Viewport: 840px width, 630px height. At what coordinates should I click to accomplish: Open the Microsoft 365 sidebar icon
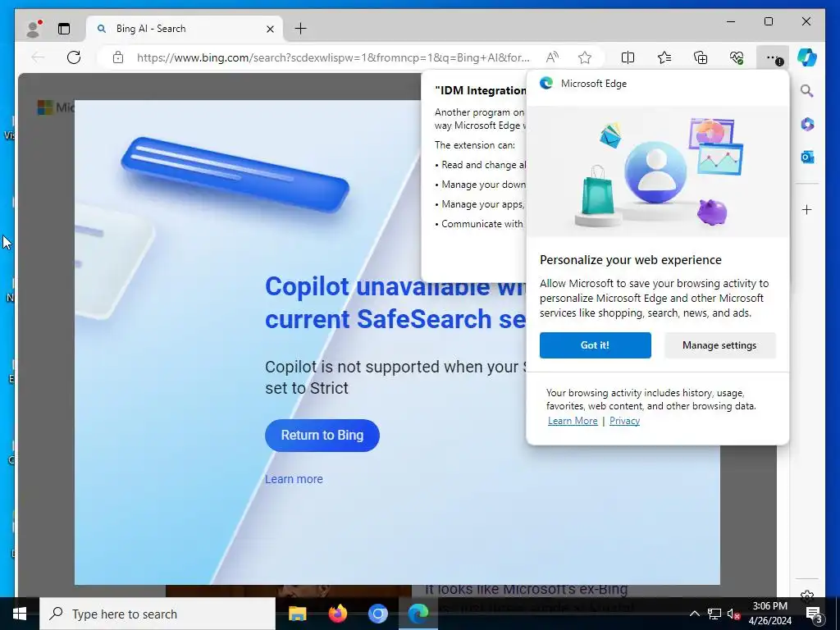807,125
